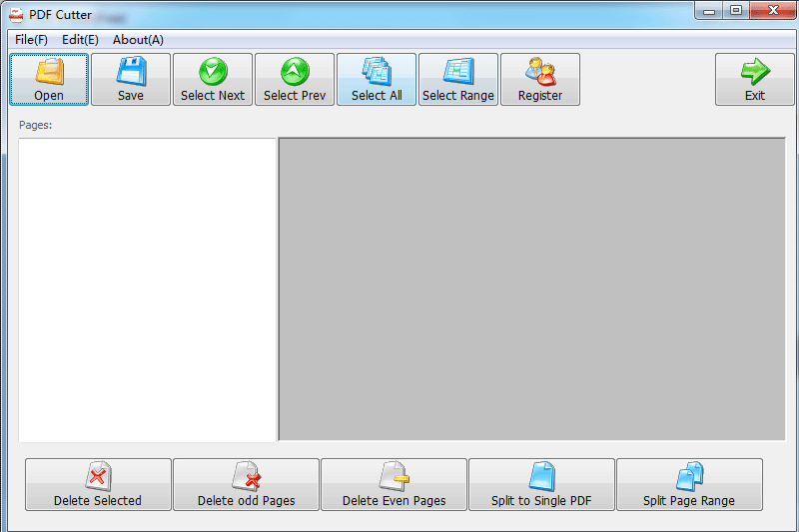
Task: Click the PDF Cutter title bar icon
Action: 16,15
